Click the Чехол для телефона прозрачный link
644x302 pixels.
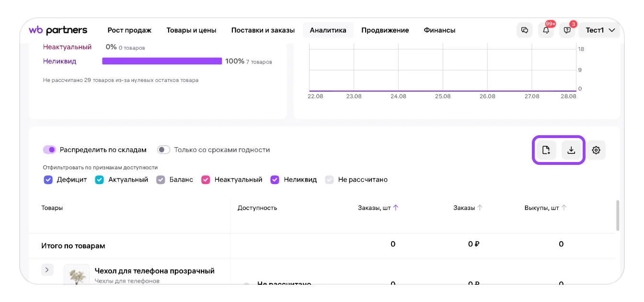(154, 271)
